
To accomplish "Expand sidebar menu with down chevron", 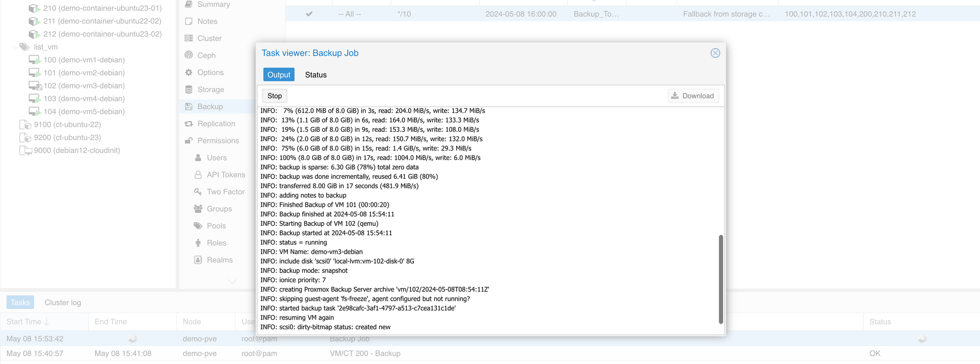I will pyautogui.click(x=233, y=281).
